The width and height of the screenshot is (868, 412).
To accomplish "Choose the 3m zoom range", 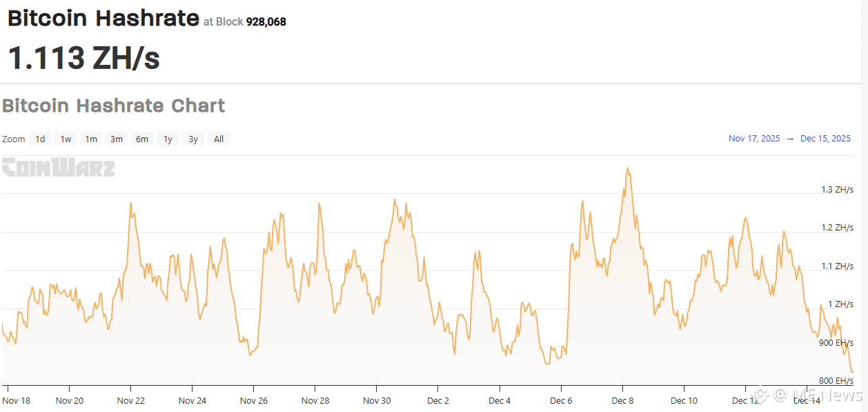I will 117,139.
